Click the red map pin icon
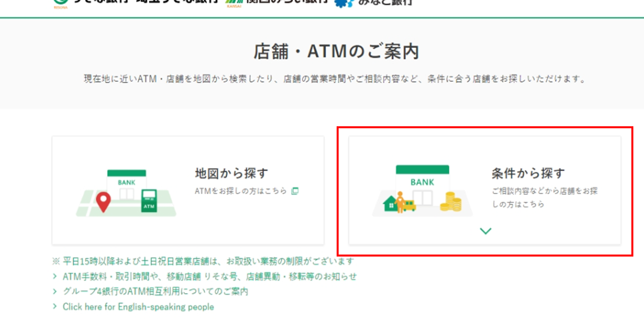644x323 pixels. pos(102,201)
